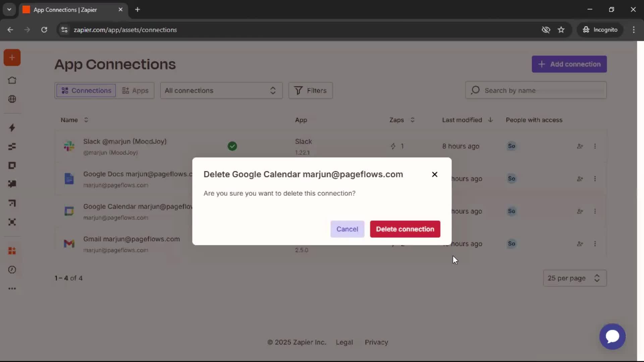Open the Filters button

(310, 90)
